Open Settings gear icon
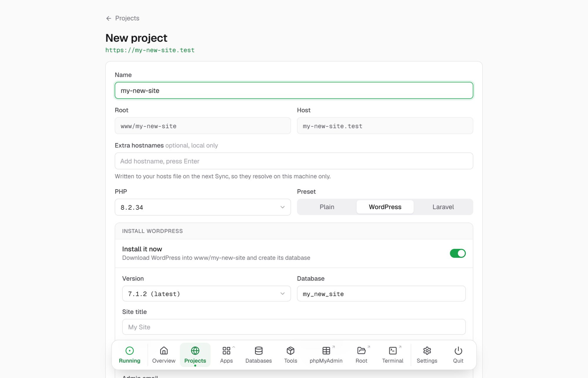Screen dimensions: 588x378 tap(427, 351)
